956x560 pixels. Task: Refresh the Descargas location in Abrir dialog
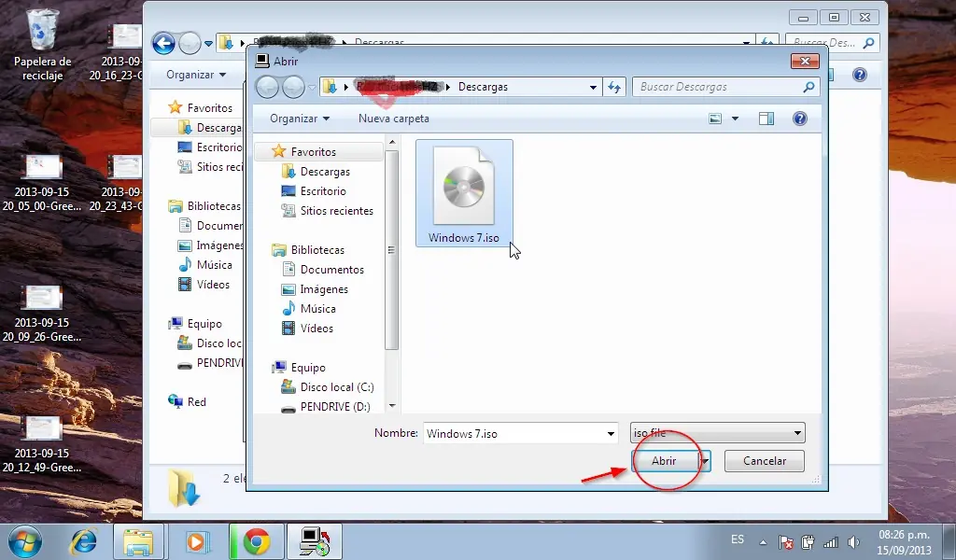(614, 87)
